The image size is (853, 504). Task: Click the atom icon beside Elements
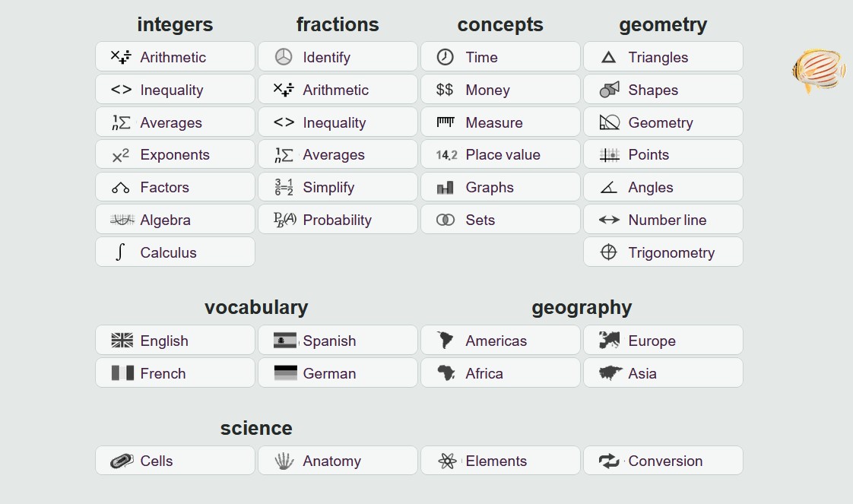pyautogui.click(x=447, y=461)
